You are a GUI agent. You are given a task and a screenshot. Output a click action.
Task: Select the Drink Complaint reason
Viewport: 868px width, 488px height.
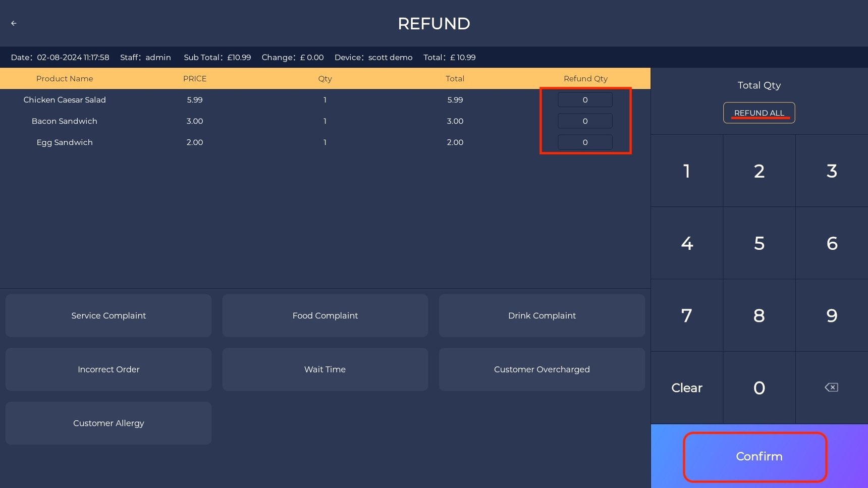point(542,315)
